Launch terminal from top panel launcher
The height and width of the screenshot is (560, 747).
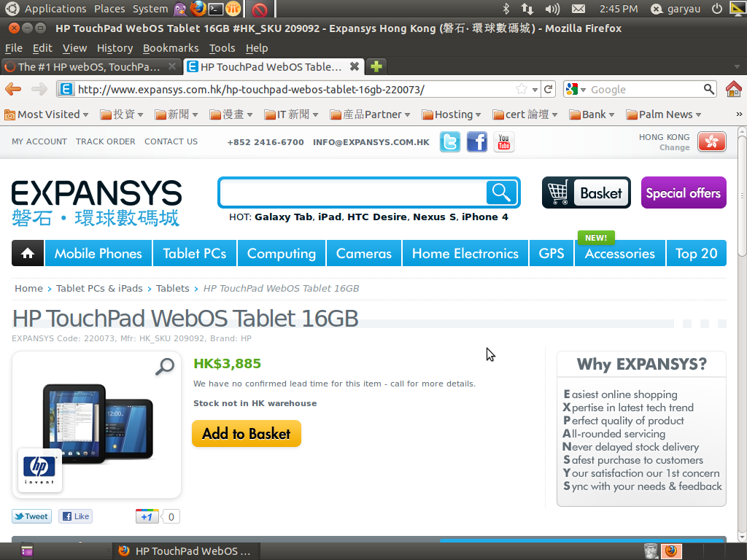(x=216, y=9)
